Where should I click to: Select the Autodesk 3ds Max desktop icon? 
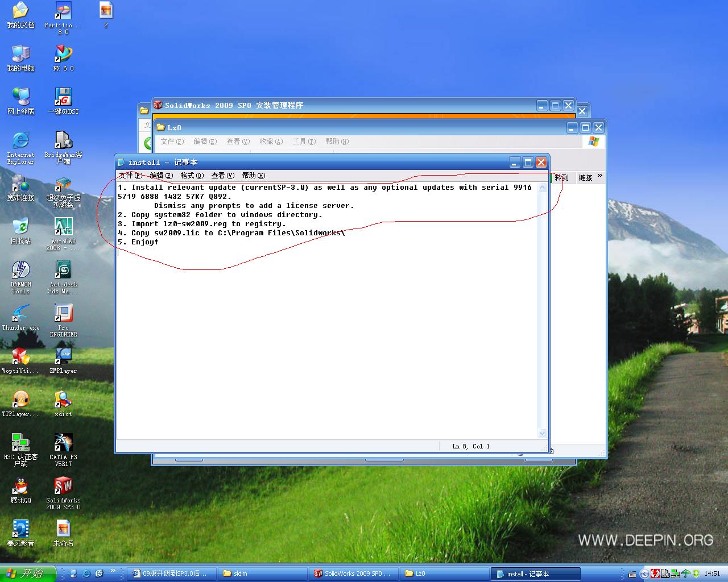click(63, 277)
